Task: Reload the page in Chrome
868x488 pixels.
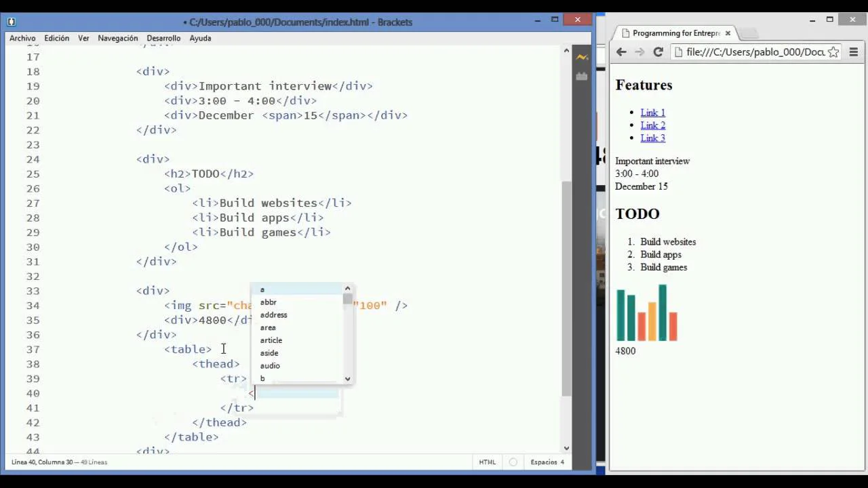Action: (658, 52)
